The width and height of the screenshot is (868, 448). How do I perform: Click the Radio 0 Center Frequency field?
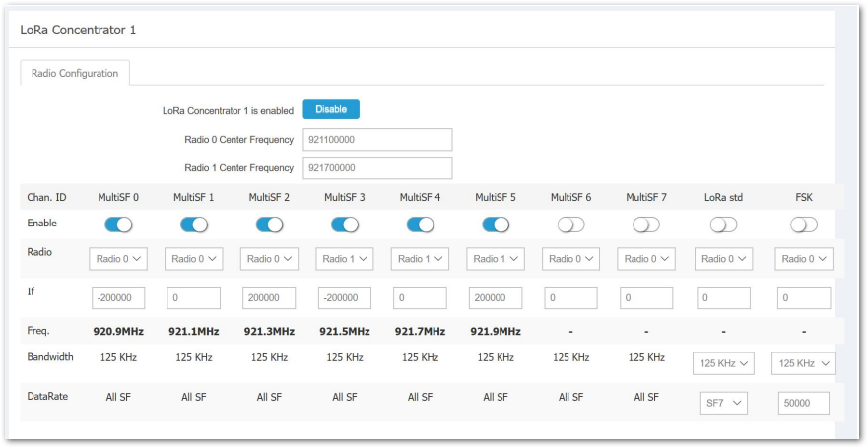coord(377,139)
